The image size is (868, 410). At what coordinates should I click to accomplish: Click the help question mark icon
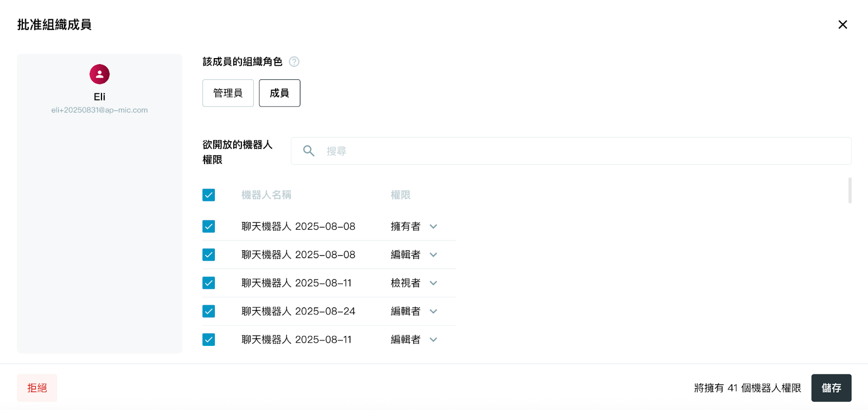[294, 62]
